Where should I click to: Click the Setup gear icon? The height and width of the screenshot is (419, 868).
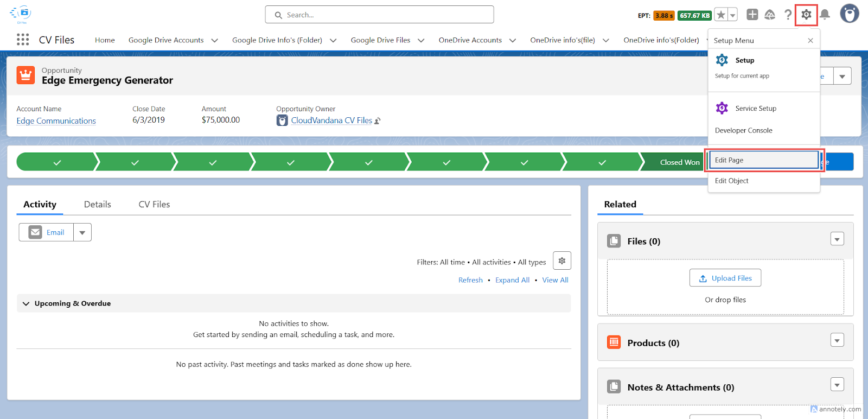(806, 15)
